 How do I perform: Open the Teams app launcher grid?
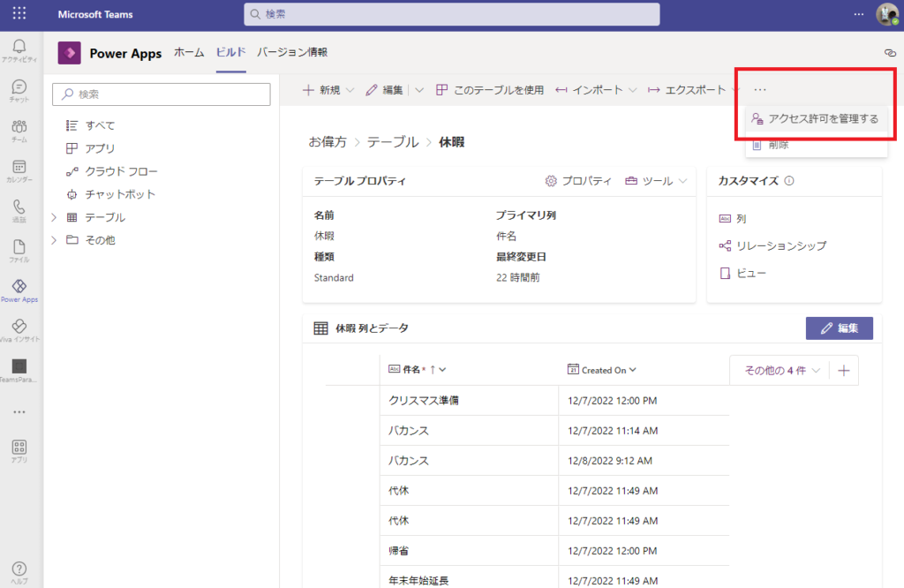click(x=19, y=13)
